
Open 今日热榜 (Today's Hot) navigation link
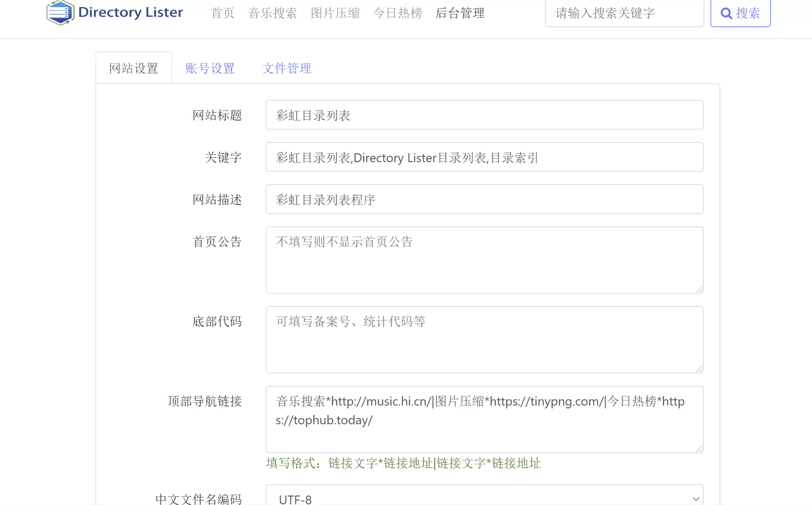(x=397, y=13)
